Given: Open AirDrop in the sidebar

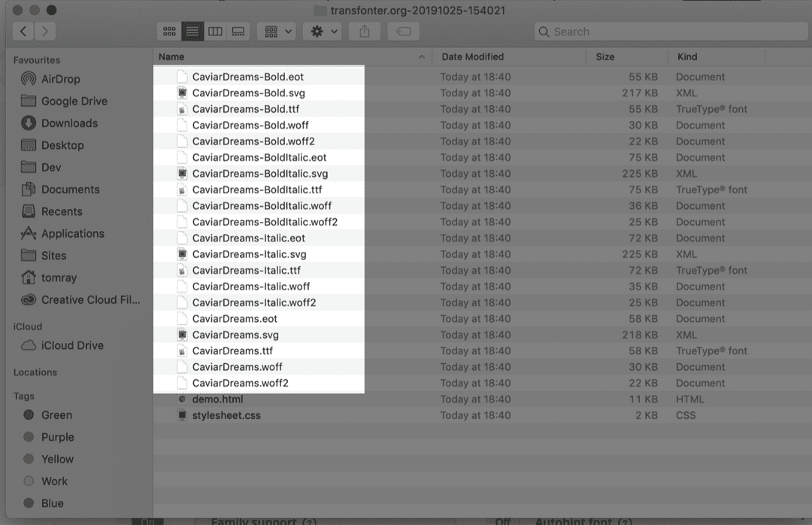Looking at the screenshot, I should pyautogui.click(x=60, y=79).
